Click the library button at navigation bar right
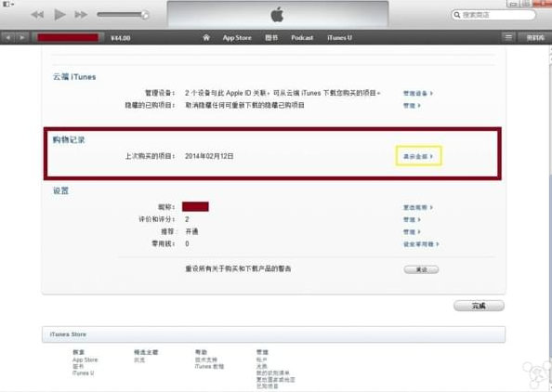 click(x=535, y=38)
